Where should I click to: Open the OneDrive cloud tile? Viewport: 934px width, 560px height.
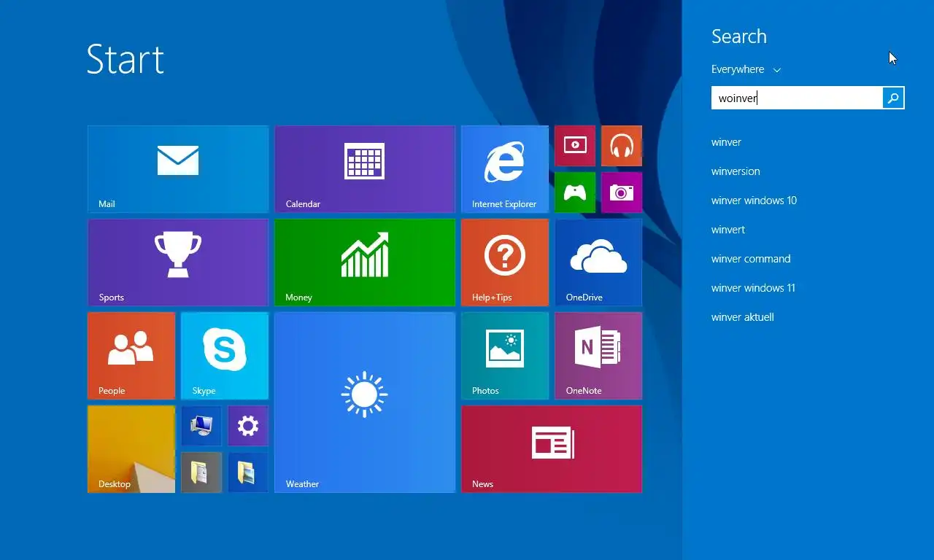point(598,262)
